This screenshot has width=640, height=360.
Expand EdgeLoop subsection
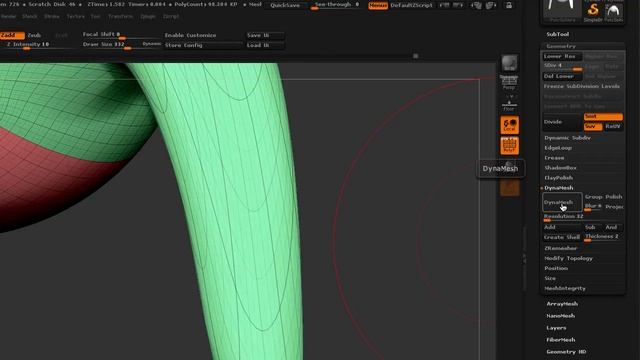558,148
